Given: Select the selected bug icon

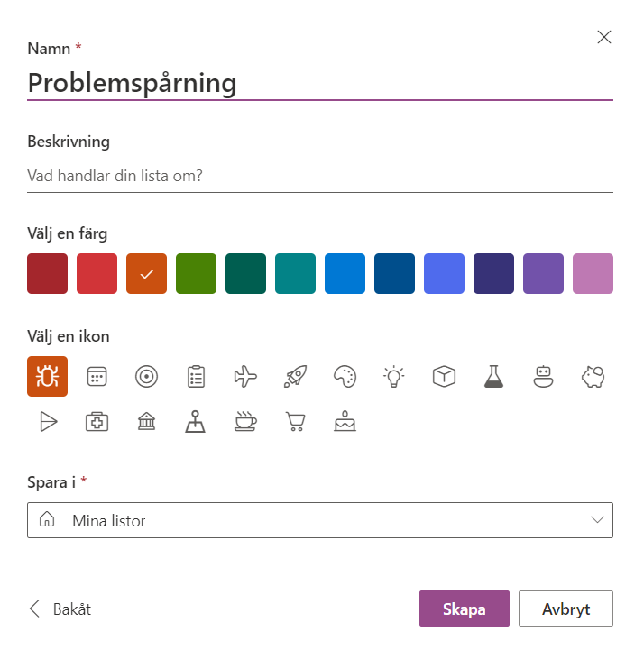Looking at the screenshot, I should 47,377.
